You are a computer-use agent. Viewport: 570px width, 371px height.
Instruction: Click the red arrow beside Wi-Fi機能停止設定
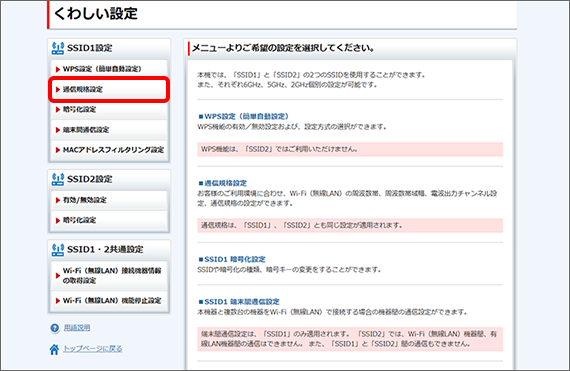tap(57, 301)
